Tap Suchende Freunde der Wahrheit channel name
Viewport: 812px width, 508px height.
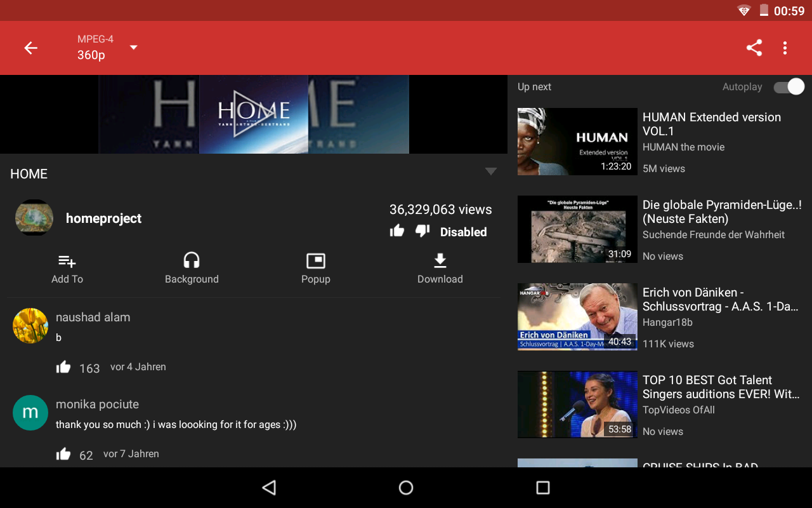coord(714,234)
